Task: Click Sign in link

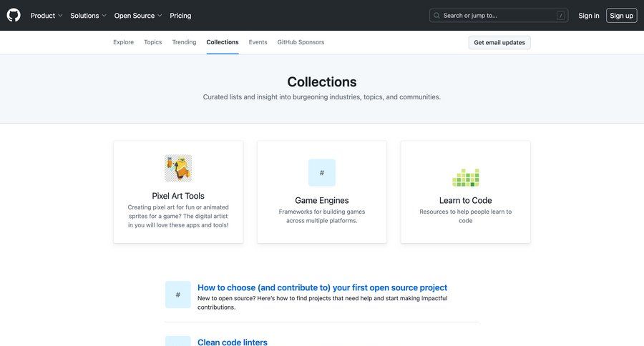Action: (x=589, y=16)
